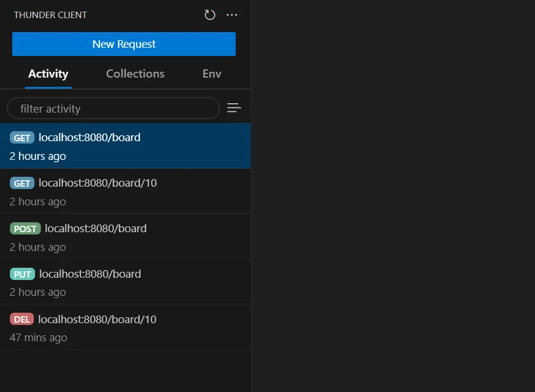Click the POST method badge
This screenshot has height=392, width=535.
25,229
